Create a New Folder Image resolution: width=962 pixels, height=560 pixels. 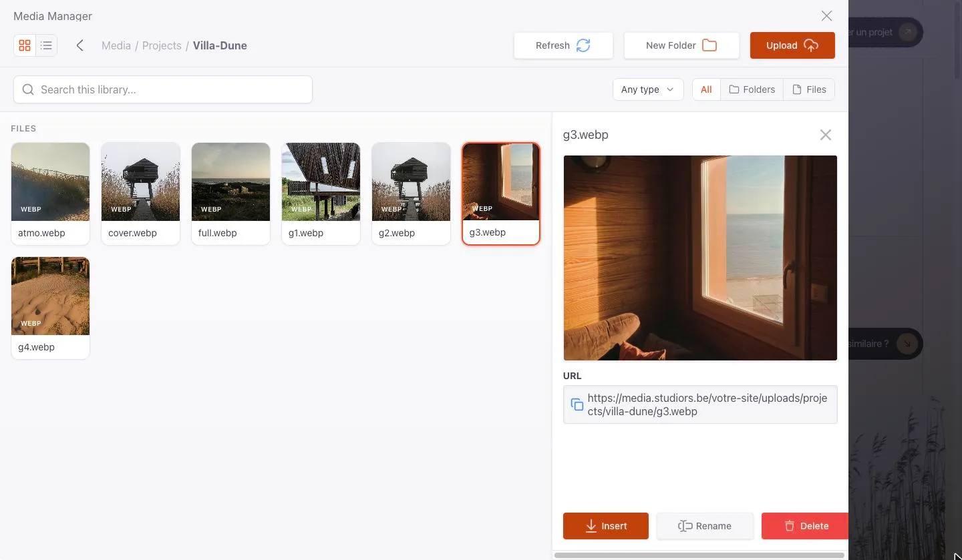pos(681,45)
